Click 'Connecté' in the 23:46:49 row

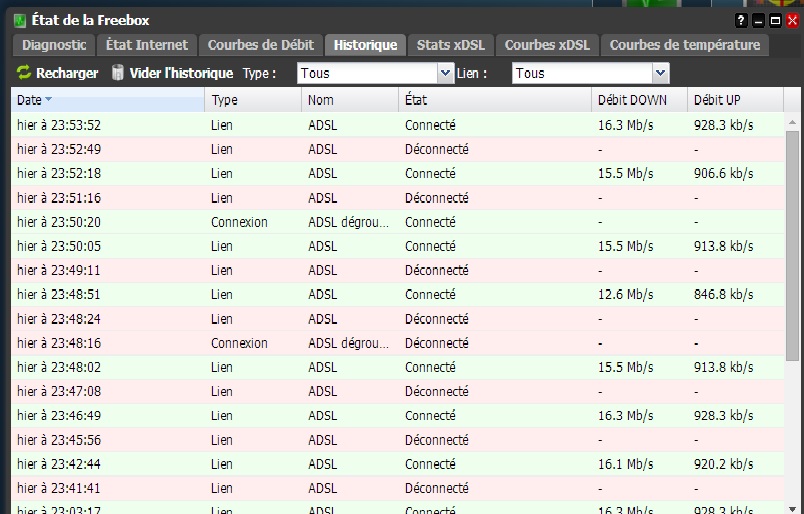tap(430, 416)
